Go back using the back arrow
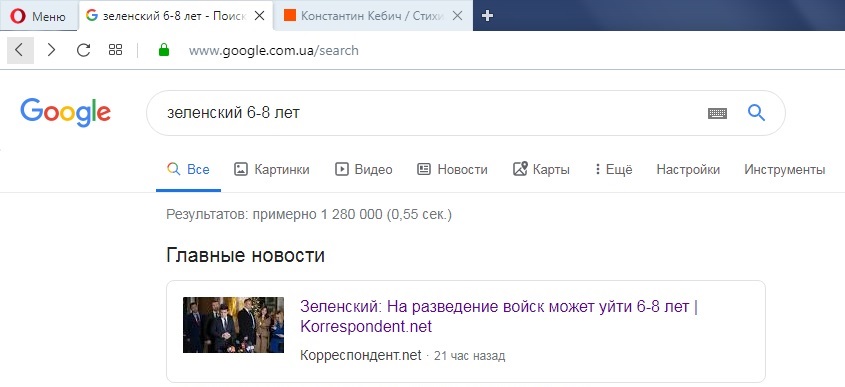The image size is (845, 387). pyautogui.click(x=20, y=51)
